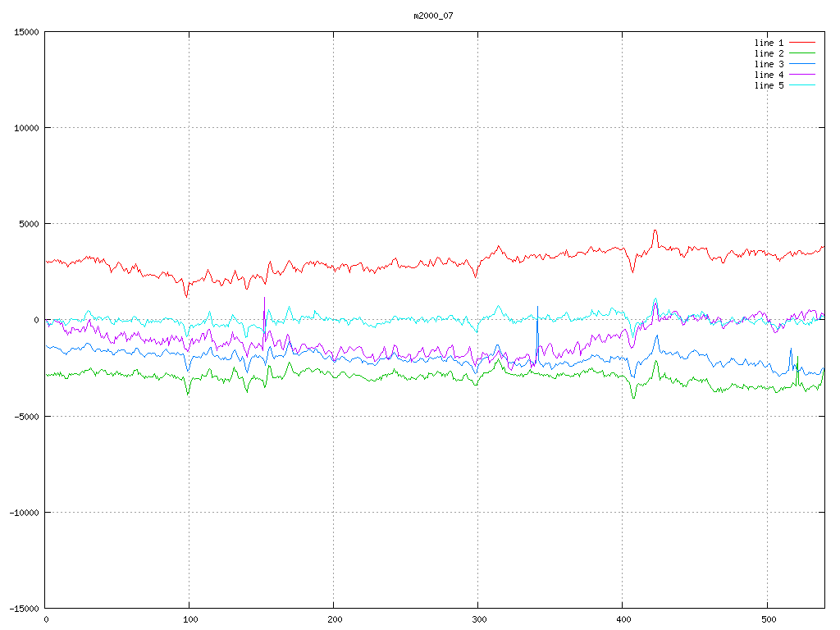Select the 'line 1' legend label
The height and width of the screenshot is (630, 840).
(769, 43)
